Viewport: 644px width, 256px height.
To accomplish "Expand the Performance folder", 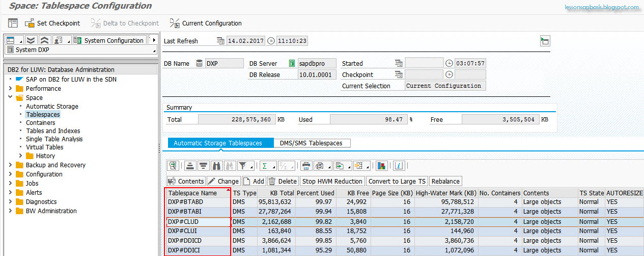I will pos(11,88).
